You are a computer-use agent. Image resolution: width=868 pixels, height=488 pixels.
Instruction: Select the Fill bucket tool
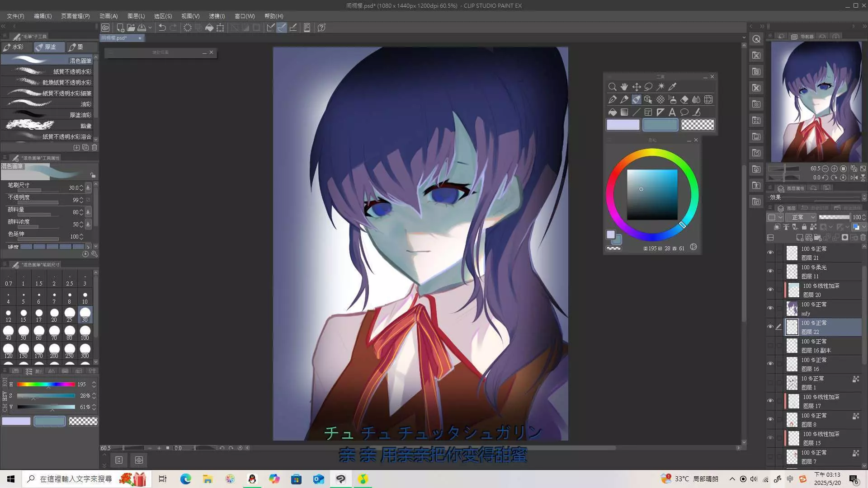tap(612, 112)
